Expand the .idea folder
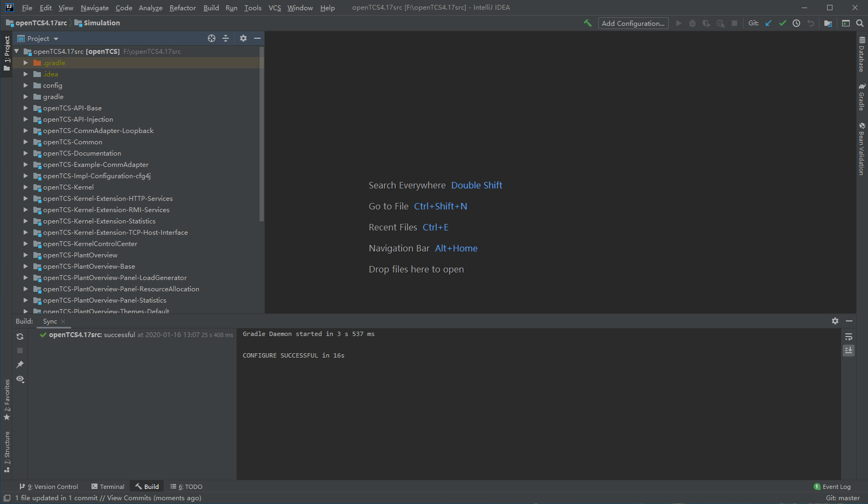The width and height of the screenshot is (868, 504). [x=25, y=74]
